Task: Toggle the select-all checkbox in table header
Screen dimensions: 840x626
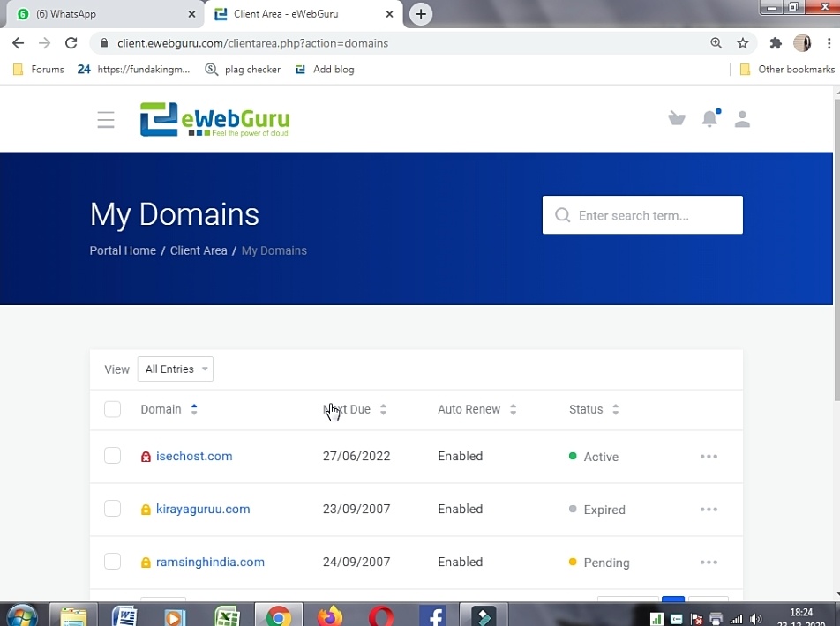Action: pyautogui.click(x=113, y=409)
